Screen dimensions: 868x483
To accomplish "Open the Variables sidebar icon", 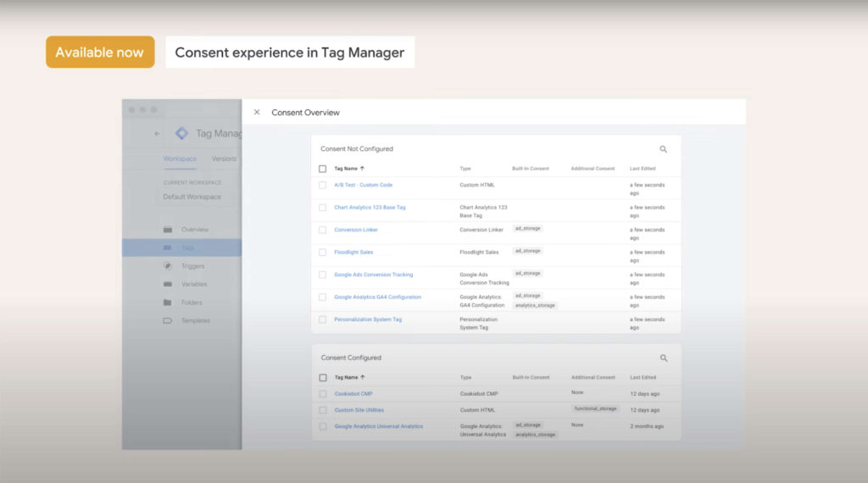I will [x=168, y=285].
